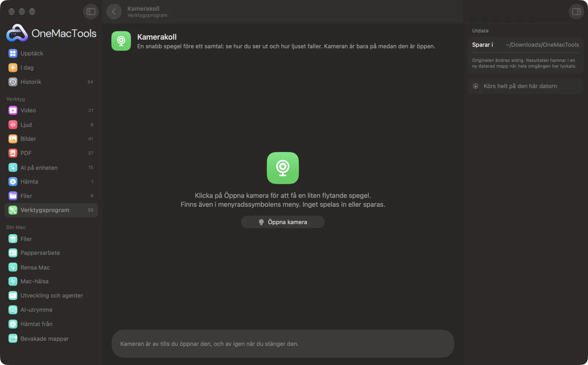Click the Rensa Mac sparkle icon
The width and height of the screenshot is (588, 365).
point(13,267)
